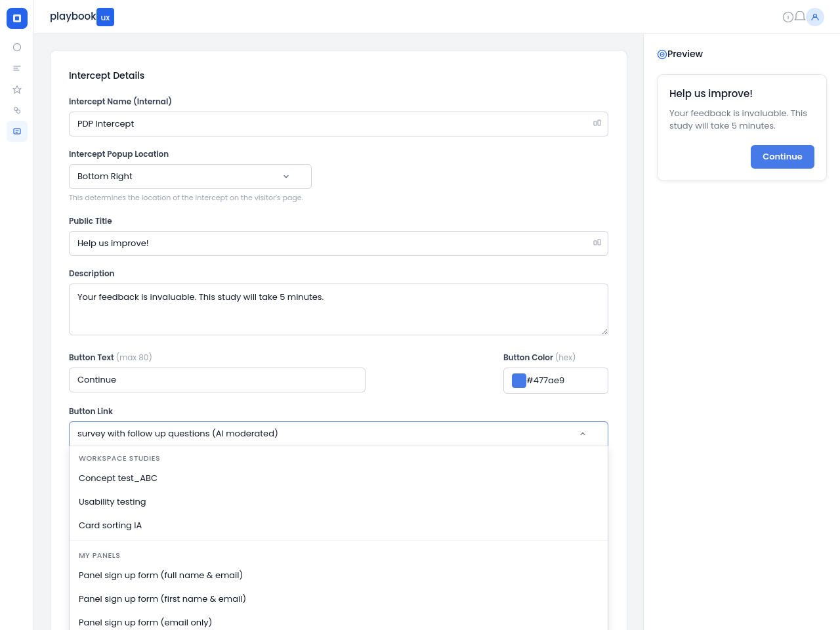Screen dimensions: 840x630
Task: Click the alert info icon in header
Action: coord(788,17)
